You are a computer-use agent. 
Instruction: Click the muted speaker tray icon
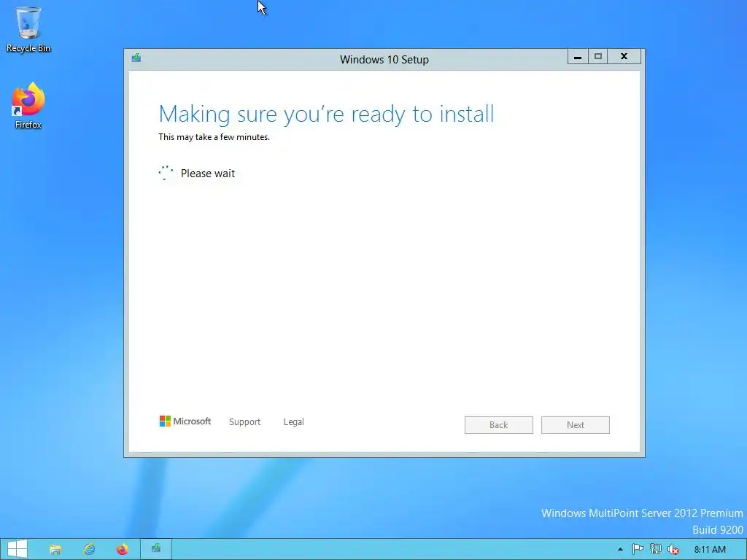(x=673, y=550)
